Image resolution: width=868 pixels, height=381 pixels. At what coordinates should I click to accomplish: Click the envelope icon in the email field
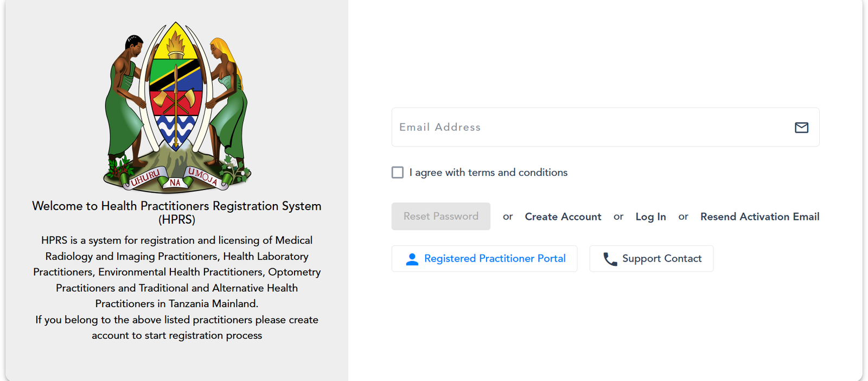pyautogui.click(x=802, y=128)
